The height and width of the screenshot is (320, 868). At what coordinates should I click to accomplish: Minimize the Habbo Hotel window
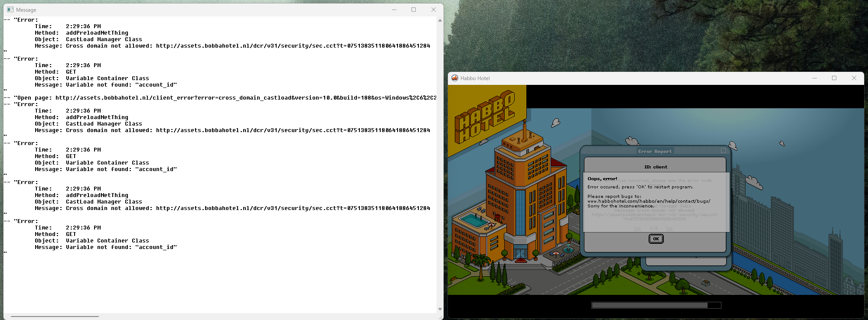(815, 78)
